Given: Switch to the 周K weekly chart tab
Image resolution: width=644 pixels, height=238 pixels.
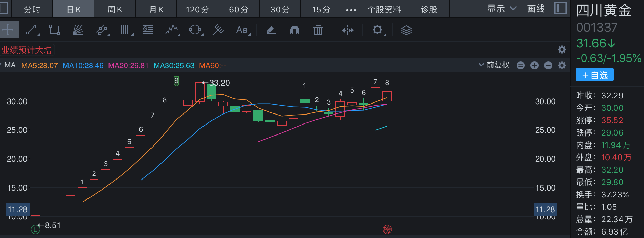Looking at the screenshot, I should tap(115, 9).
